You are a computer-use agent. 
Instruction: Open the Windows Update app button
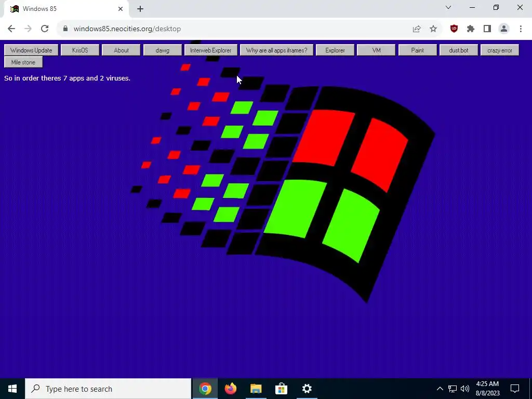(31, 50)
